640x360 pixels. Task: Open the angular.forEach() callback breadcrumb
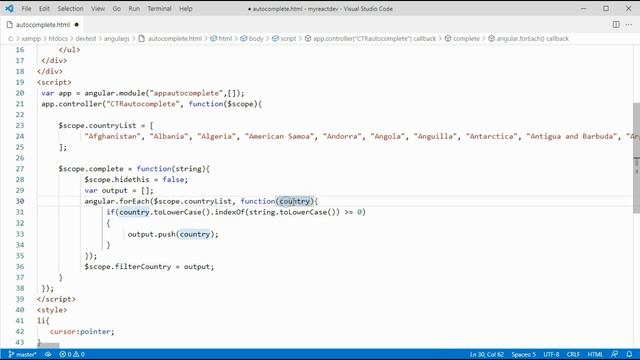pos(528,38)
